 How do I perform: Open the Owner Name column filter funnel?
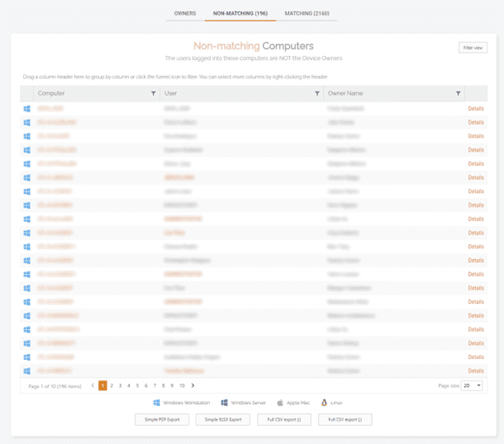(458, 93)
